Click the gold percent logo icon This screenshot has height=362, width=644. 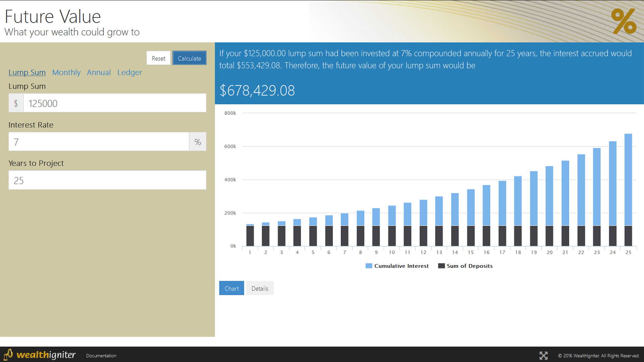pos(624,21)
